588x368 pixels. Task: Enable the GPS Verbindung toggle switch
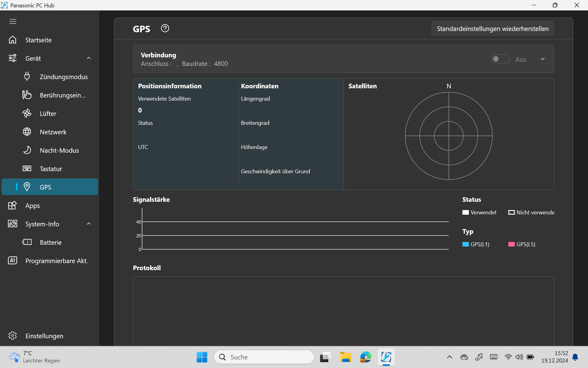point(500,59)
